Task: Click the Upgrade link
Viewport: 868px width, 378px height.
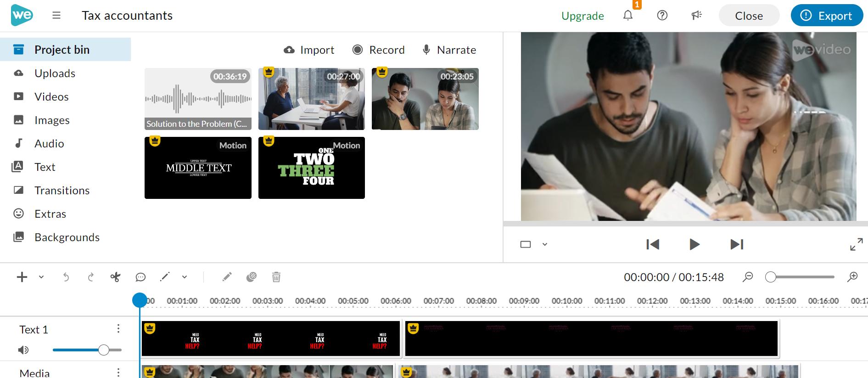Action: pos(582,16)
